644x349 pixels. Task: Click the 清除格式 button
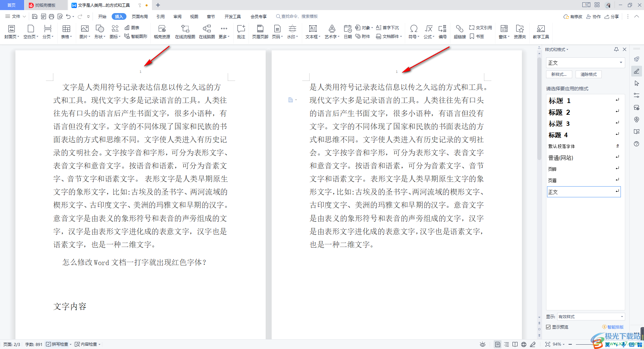(589, 74)
